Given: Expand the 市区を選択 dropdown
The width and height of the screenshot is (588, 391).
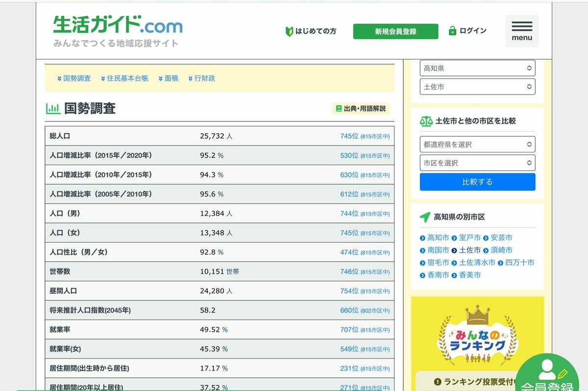Looking at the screenshot, I should 477,163.
